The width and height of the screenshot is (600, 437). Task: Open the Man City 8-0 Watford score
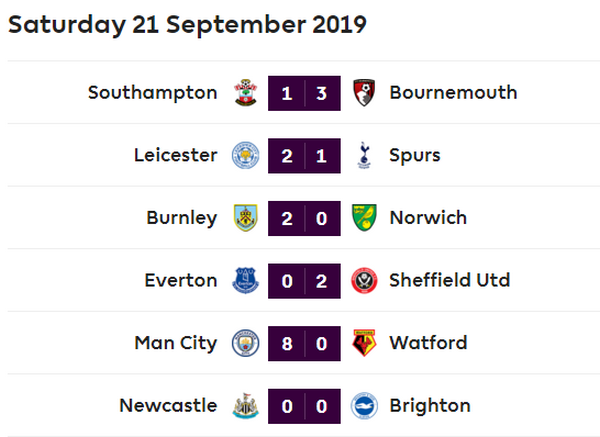click(303, 343)
